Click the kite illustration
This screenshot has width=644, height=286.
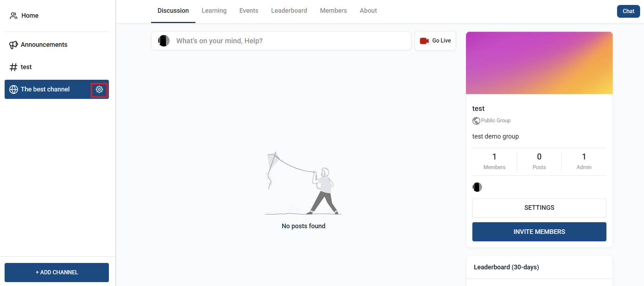[304, 183]
